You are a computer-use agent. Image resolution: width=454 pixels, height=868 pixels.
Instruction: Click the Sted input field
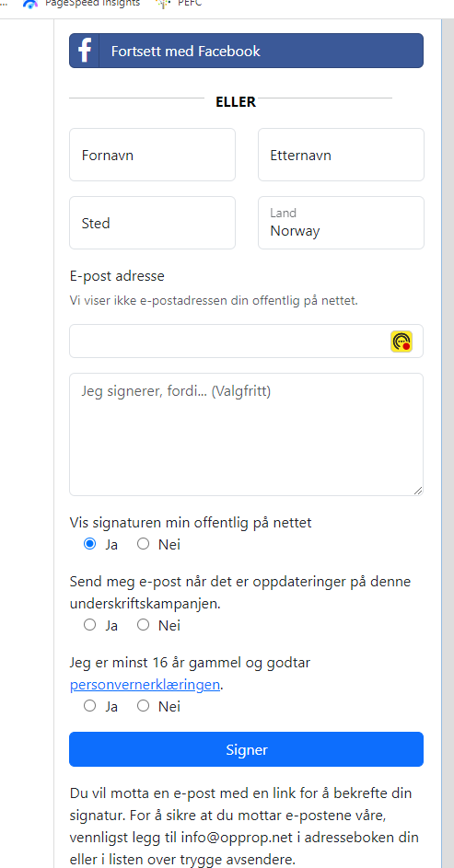(x=152, y=223)
